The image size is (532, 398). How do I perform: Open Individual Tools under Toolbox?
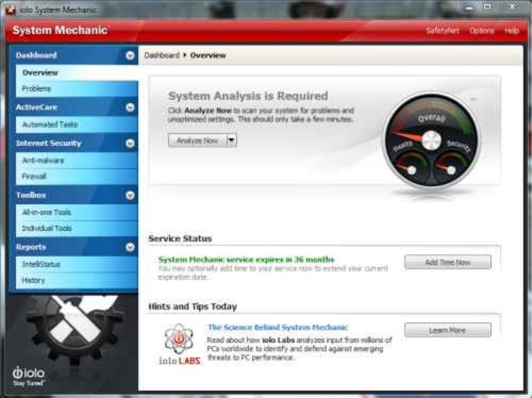77,229
